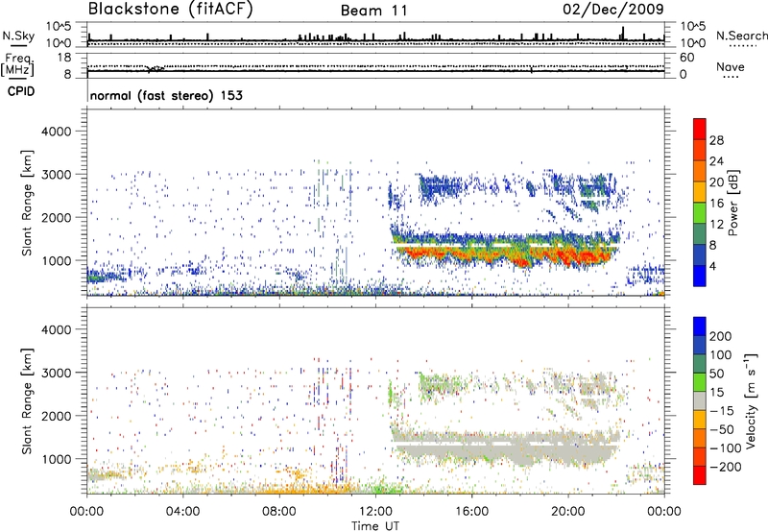The height and width of the screenshot is (532, 768).
Task: Click the '-200' velocity scale value
Action: click(x=725, y=467)
